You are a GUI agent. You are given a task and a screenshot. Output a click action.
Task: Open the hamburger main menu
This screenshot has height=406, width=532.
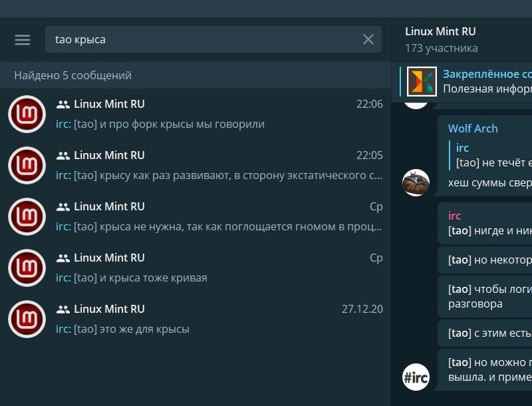(23, 40)
